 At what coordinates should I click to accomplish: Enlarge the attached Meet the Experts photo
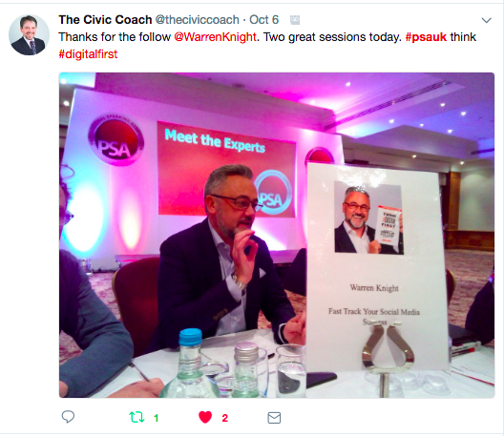[x=277, y=236]
